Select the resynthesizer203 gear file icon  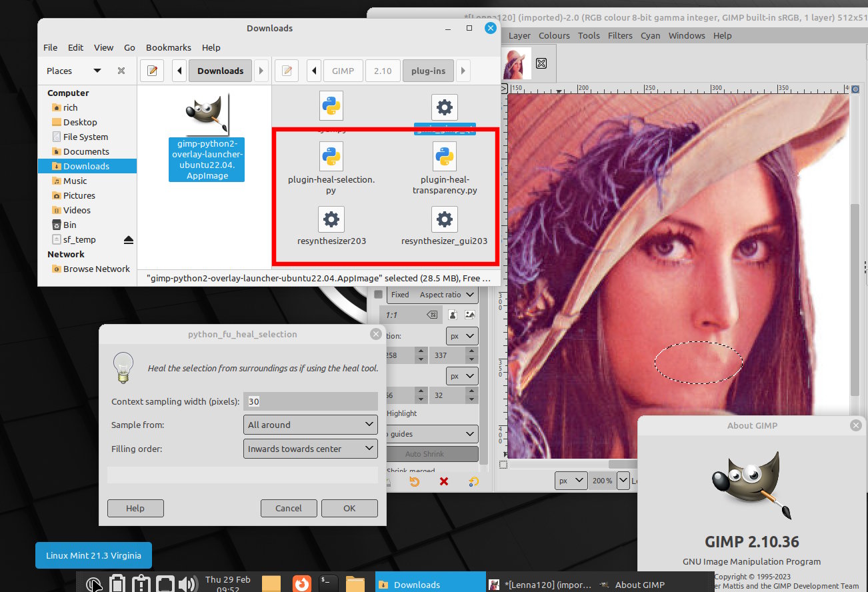(331, 219)
